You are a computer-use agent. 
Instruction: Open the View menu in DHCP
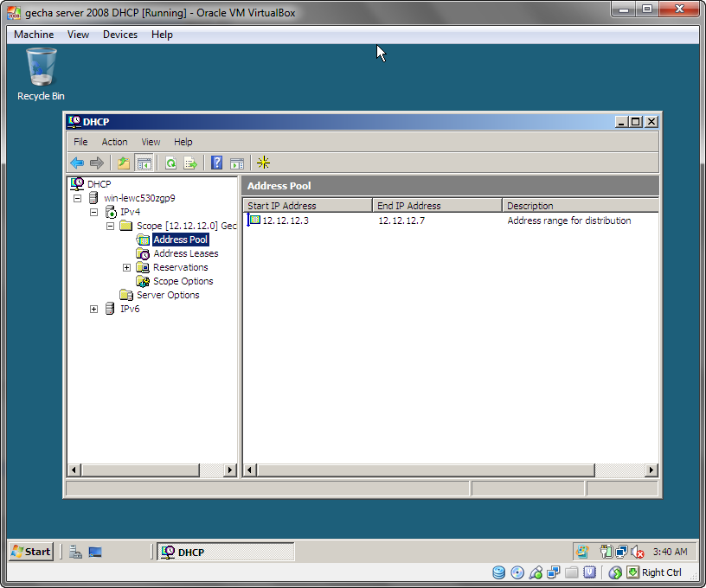point(151,142)
